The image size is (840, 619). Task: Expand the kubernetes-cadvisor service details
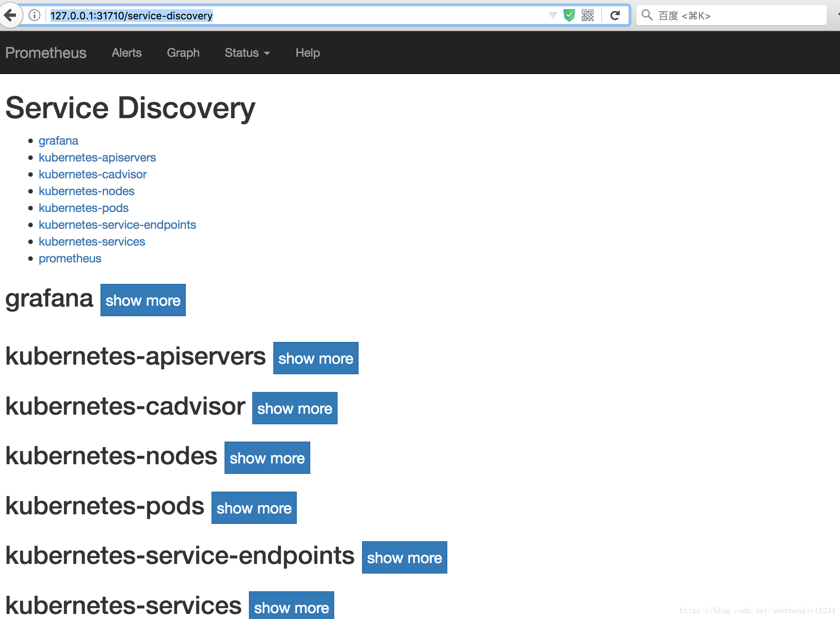[x=294, y=407]
